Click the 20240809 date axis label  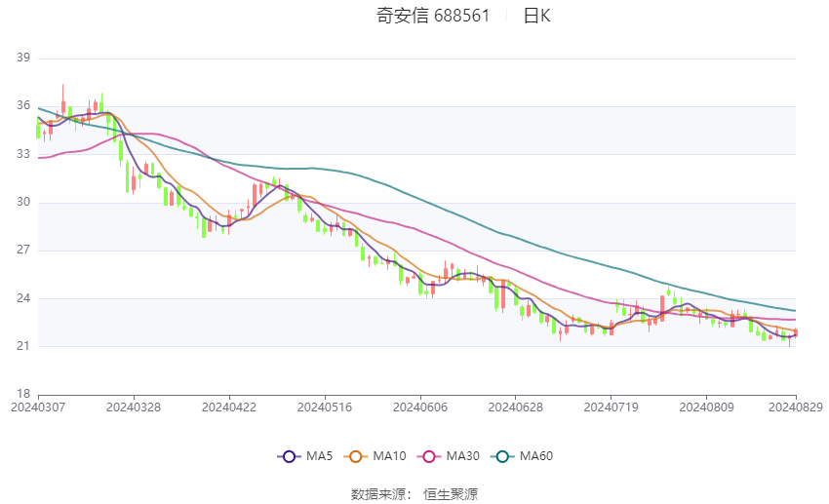coord(706,407)
